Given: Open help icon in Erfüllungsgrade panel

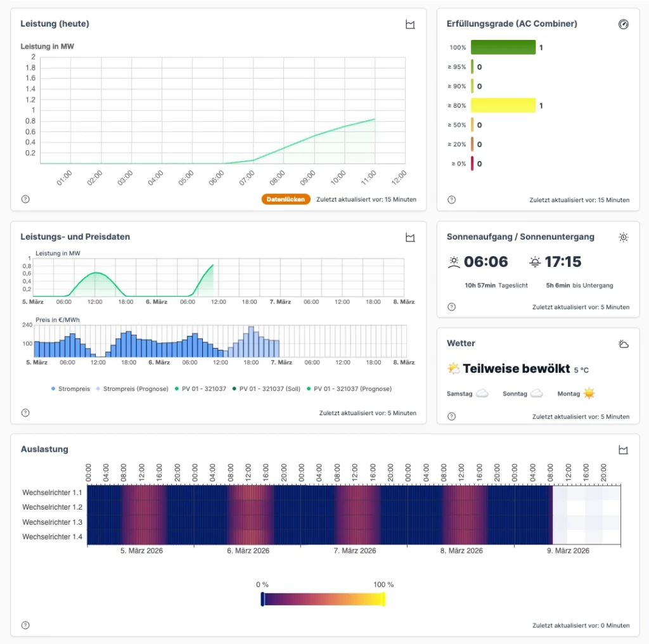Looking at the screenshot, I should pos(451,199).
